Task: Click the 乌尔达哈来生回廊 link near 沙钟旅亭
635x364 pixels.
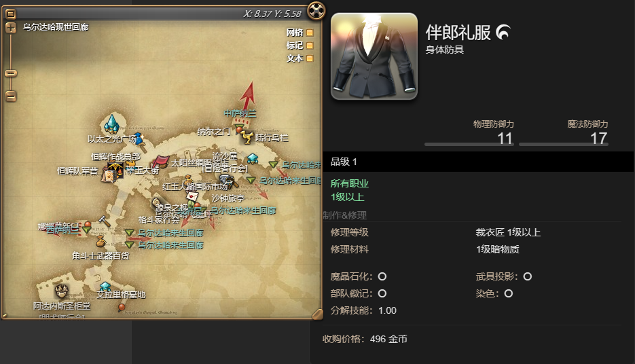Action: 243,211
